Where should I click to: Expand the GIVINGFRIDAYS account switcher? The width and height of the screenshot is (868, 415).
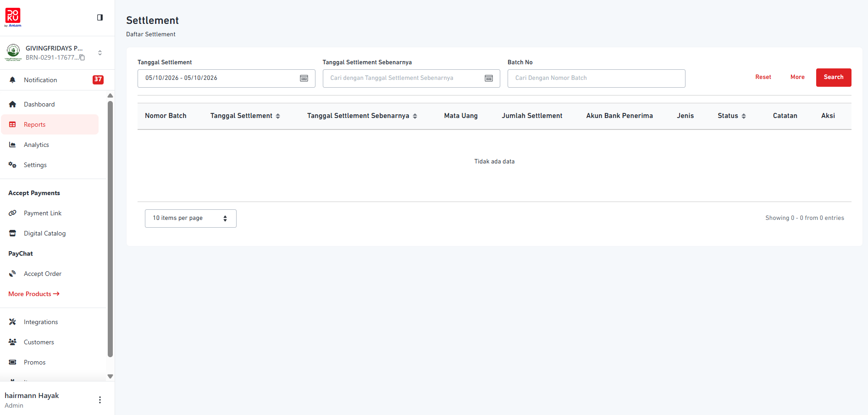coord(100,53)
